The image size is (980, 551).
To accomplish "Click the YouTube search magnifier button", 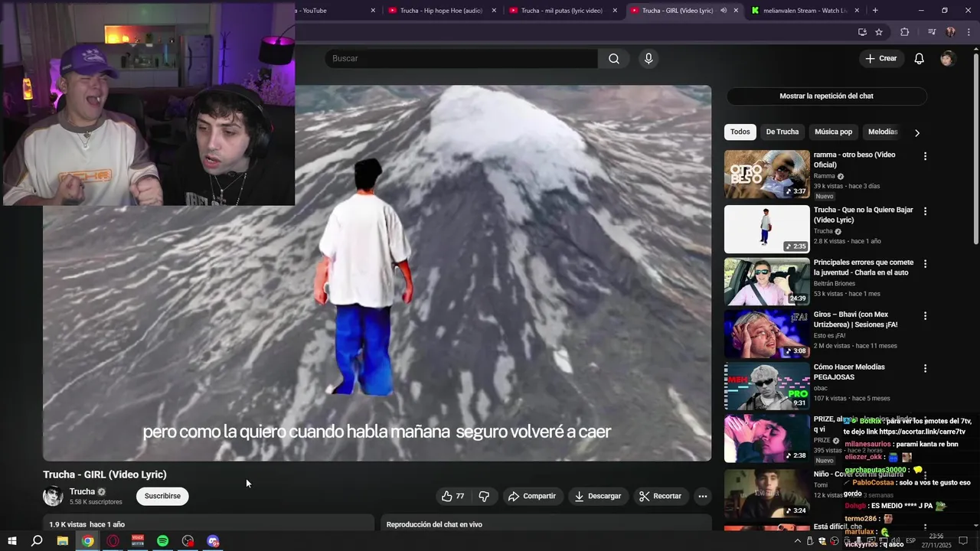I will click(614, 59).
